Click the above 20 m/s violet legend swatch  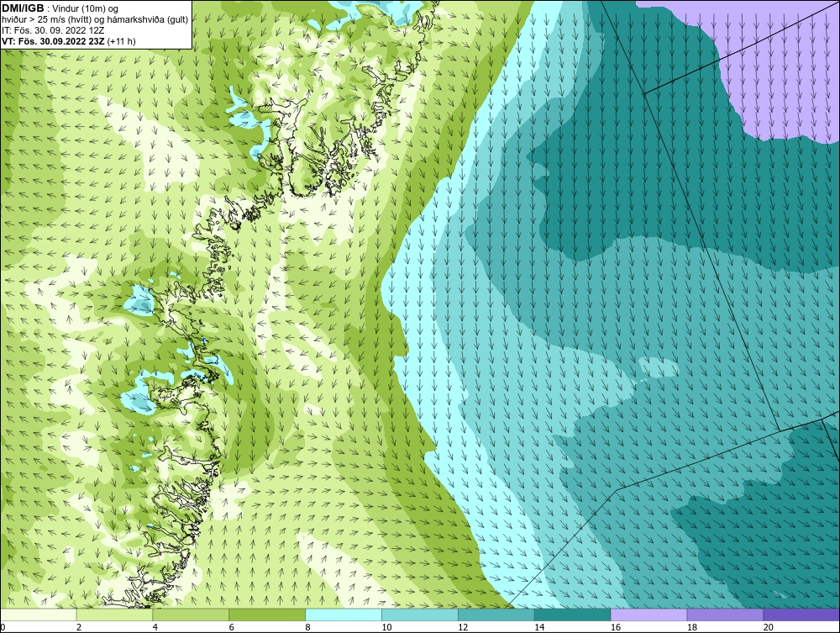click(801, 615)
